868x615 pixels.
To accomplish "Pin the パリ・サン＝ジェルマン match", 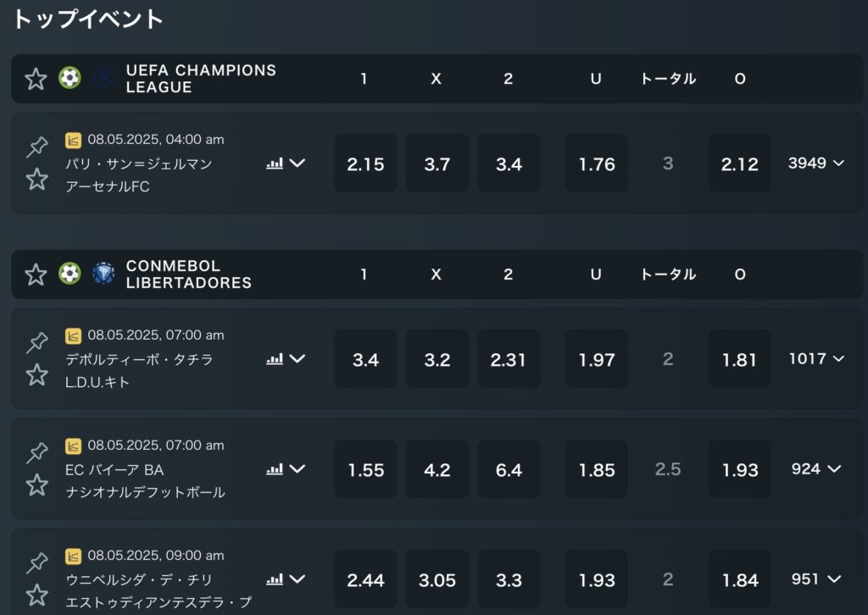I will click(x=37, y=147).
